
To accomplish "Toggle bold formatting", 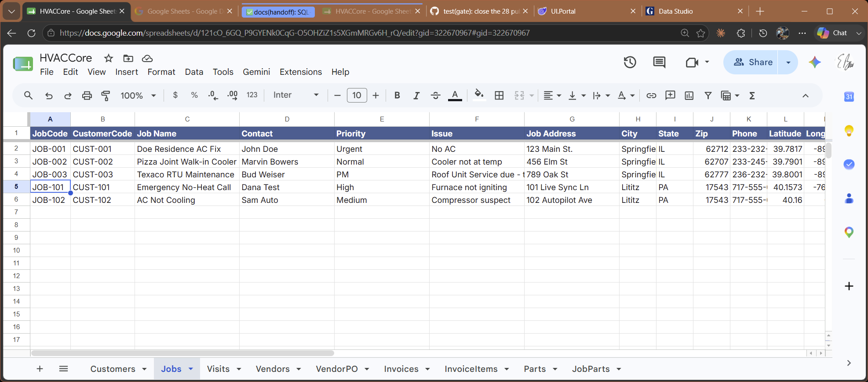I will click(397, 95).
